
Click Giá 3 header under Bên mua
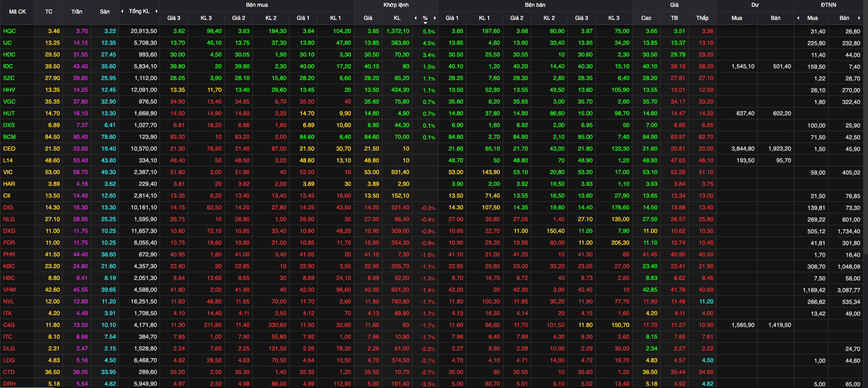174,18
